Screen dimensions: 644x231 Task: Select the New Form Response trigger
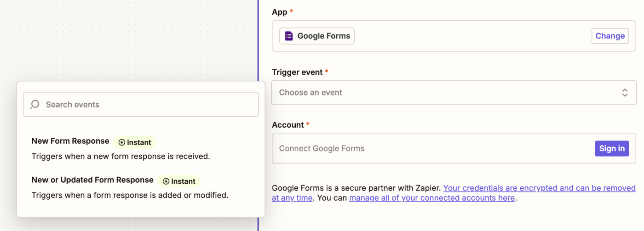(x=70, y=141)
